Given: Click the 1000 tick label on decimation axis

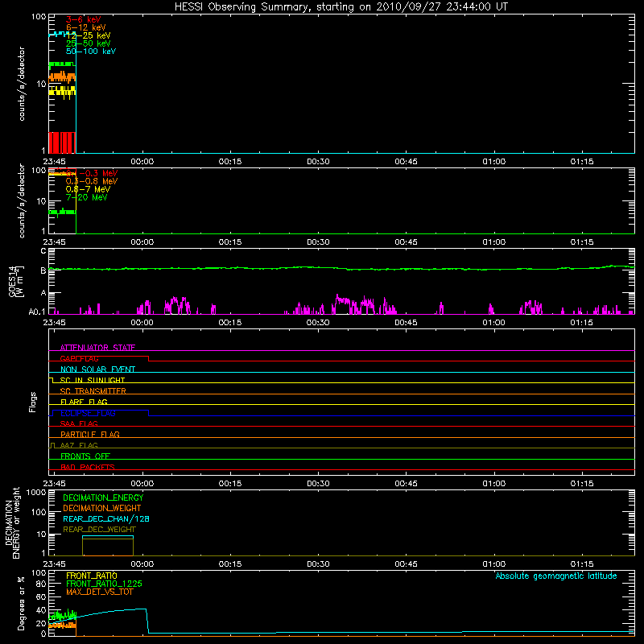Looking at the screenshot, I should click(35, 492).
